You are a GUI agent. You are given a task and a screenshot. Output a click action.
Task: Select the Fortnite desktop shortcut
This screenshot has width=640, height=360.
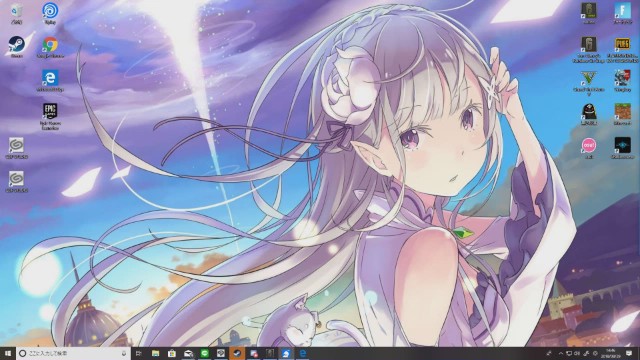tap(622, 13)
